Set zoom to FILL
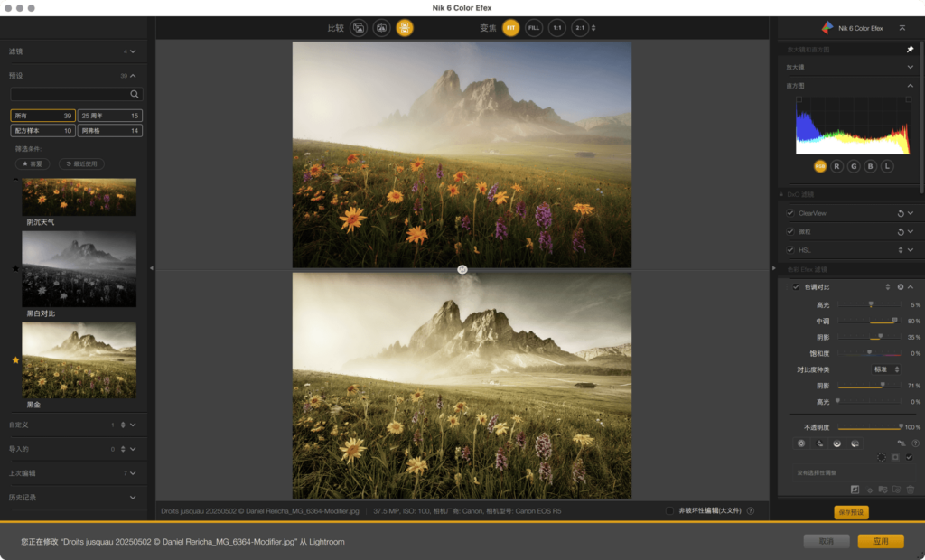925x560 pixels. (x=534, y=28)
